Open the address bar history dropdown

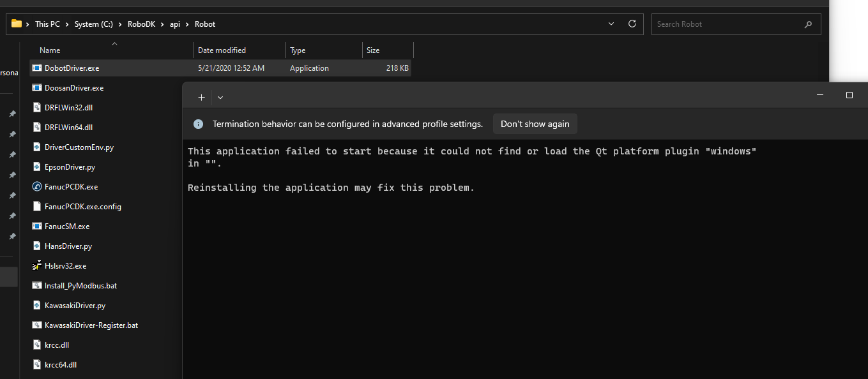613,24
